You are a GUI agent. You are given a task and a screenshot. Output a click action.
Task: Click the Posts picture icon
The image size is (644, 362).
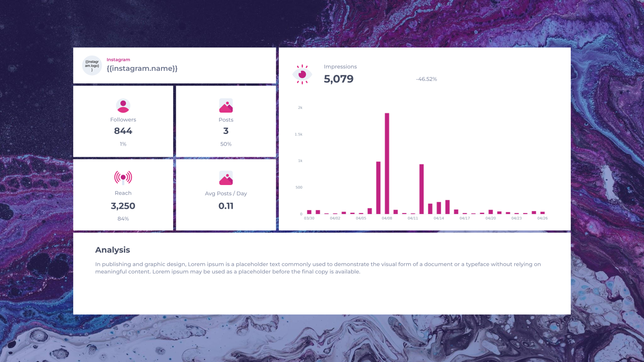point(226,106)
